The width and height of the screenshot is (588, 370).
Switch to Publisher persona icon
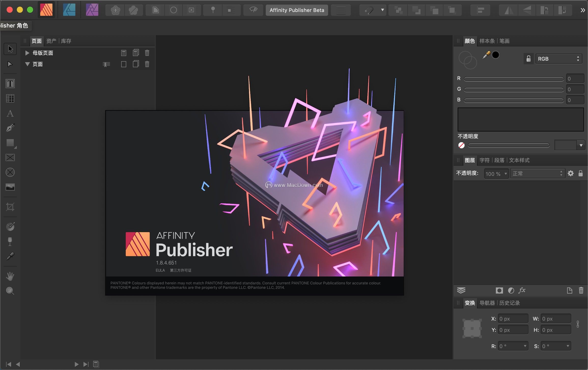tap(46, 10)
